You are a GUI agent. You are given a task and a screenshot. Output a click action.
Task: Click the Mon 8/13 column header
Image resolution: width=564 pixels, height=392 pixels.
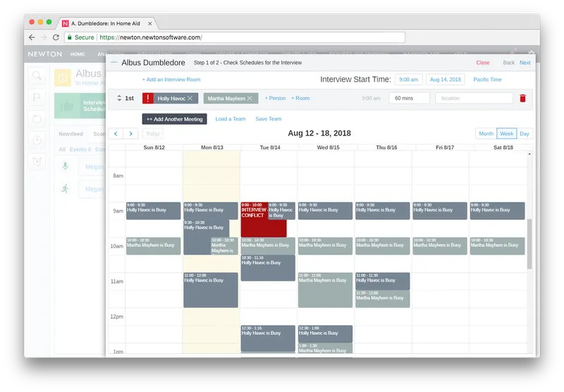[212, 147]
